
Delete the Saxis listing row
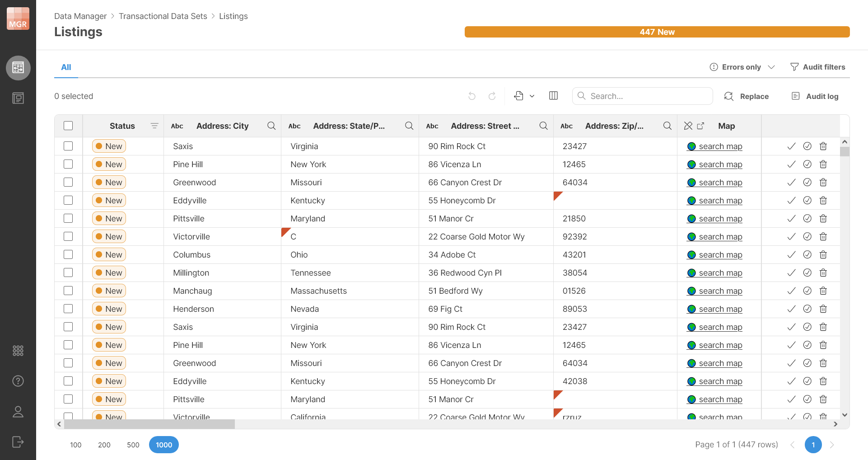[x=823, y=146]
